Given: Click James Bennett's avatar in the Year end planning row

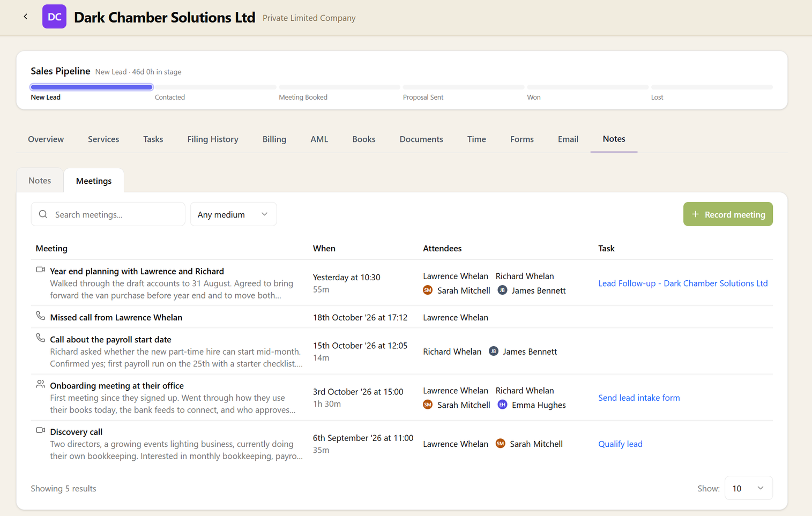Looking at the screenshot, I should pos(502,290).
